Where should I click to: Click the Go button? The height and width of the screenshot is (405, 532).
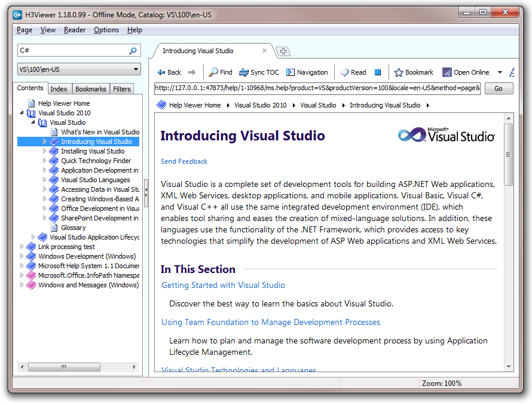click(x=499, y=88)
